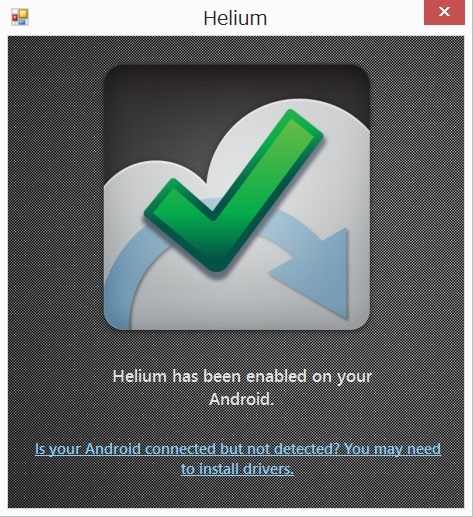Click the "to install drivers." link line
473x517 pixels.
(x=237, y=469)
